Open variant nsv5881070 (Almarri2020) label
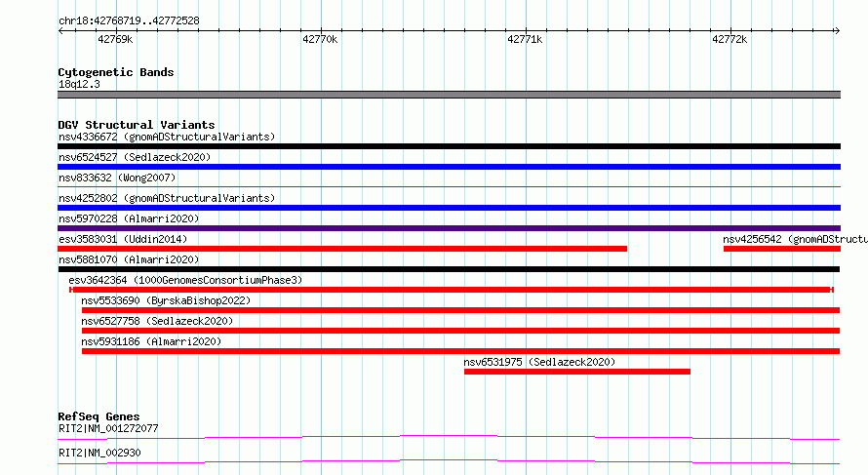This screenshot has height=475, width=868. point(129,259)
